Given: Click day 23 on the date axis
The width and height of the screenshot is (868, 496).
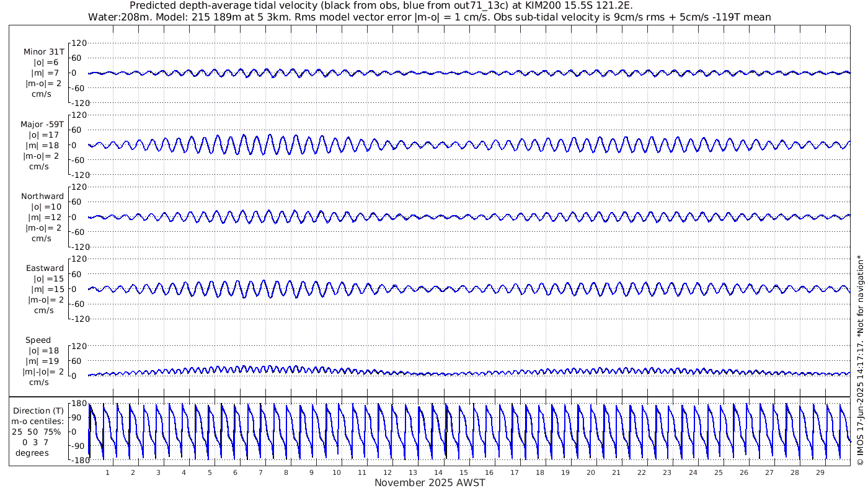Looking at the screenshot, I should (667, 472).
